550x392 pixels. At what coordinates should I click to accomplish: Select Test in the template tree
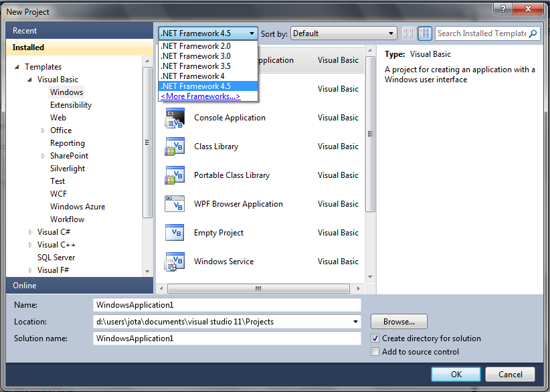point(58,181)
